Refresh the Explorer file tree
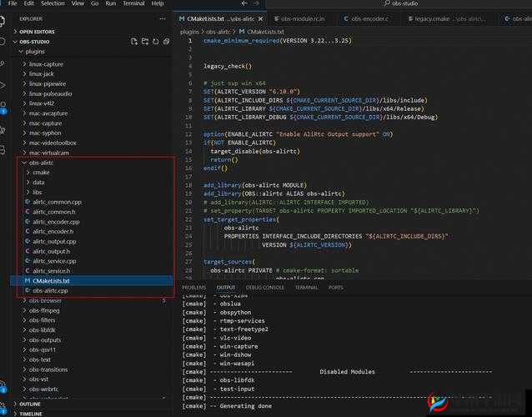The height and width of the screenshot is (417, 532). tap(155, 42)
